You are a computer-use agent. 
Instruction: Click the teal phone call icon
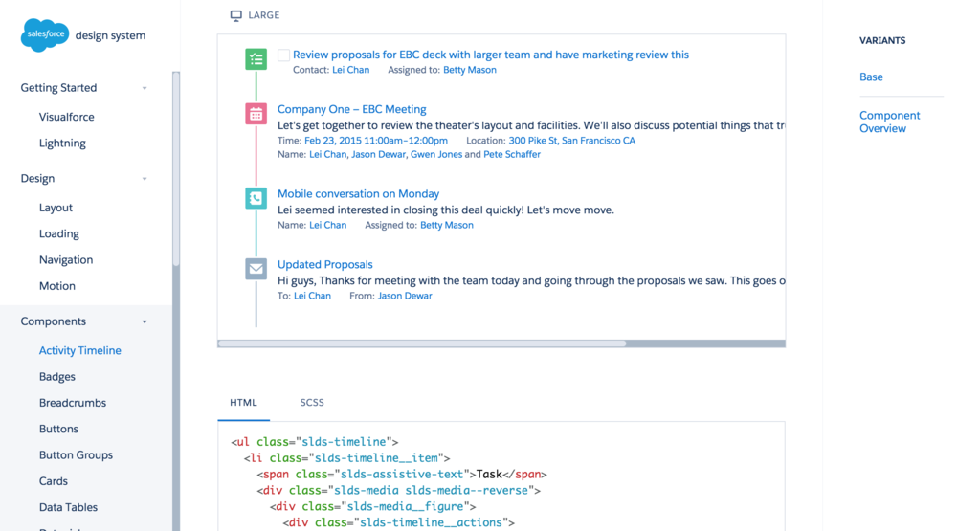pyautogui.click(x=256, y=198)
